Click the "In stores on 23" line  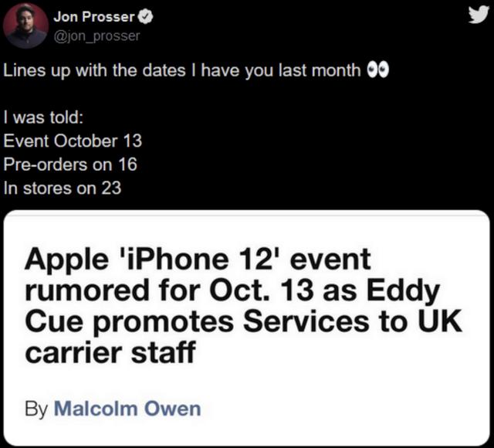tap(63, 188)
